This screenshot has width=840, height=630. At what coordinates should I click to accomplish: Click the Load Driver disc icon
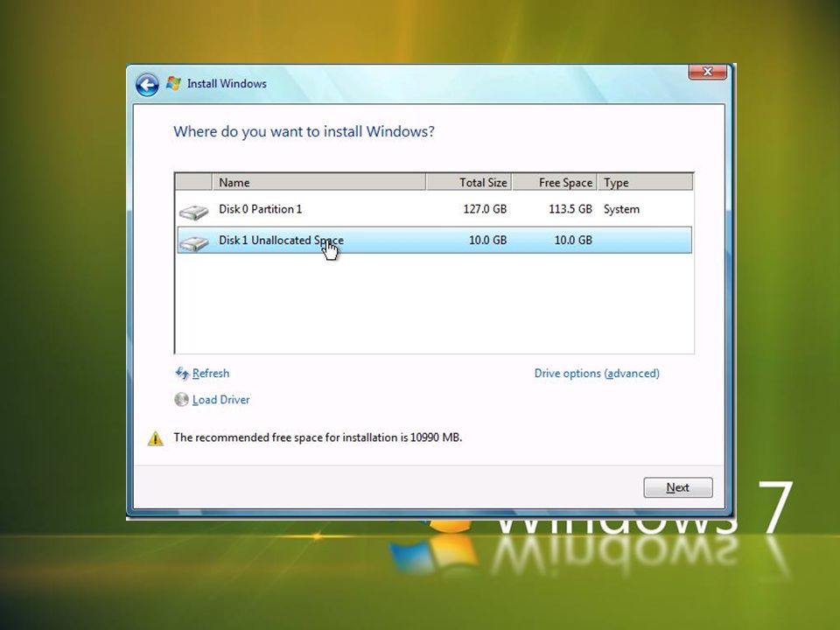tap(182, 399)
